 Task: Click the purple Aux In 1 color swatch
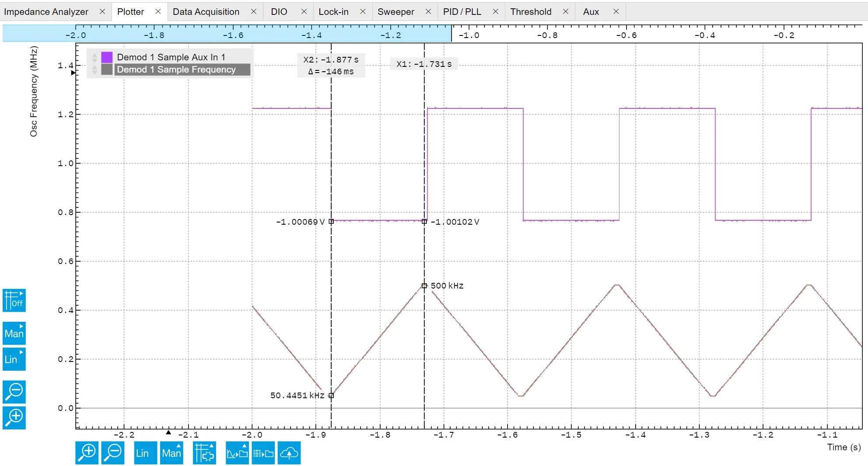[107, 57]
